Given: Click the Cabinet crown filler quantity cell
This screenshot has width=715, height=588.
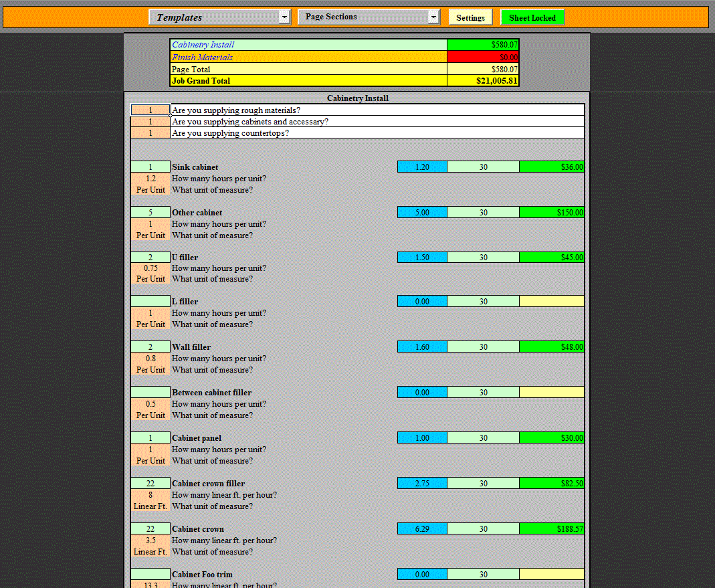Looking at the screenshot, I should (150, 483).
